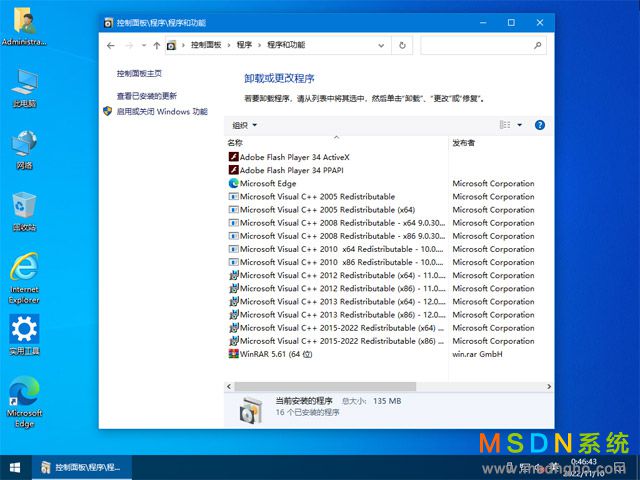
Task: Open the 组织 dropdown menu
Action: pyautogui.click(x=244, y=125)
